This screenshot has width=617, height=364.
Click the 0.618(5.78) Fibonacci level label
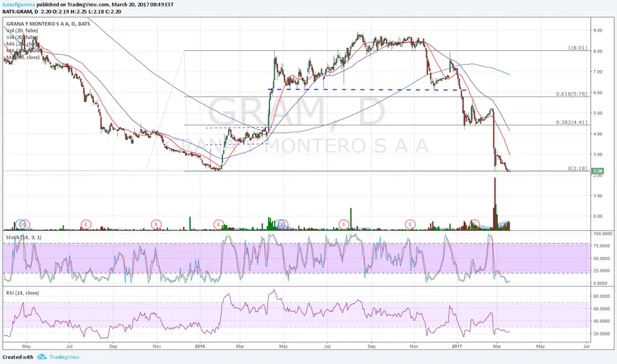[571, 94]
